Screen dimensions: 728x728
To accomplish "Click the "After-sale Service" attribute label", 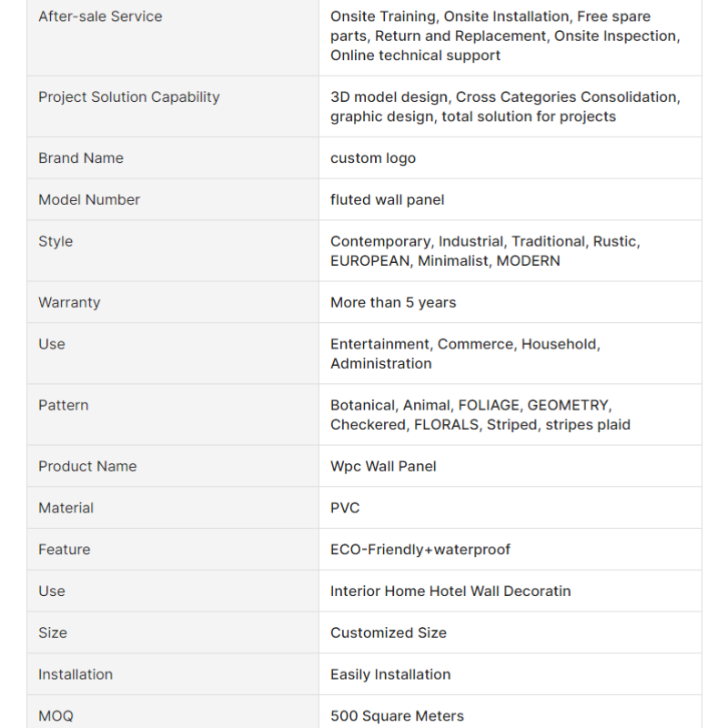I will click(x=100, y=16).
